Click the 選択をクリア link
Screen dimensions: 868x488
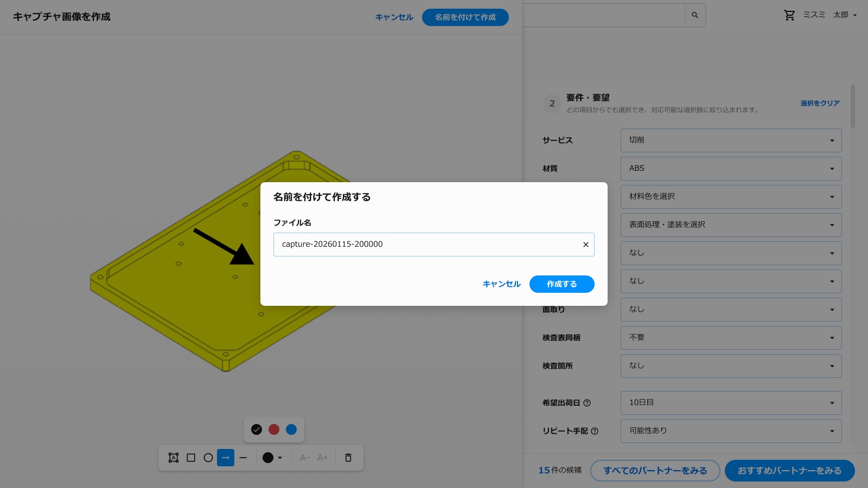click(x=819, y=102)
